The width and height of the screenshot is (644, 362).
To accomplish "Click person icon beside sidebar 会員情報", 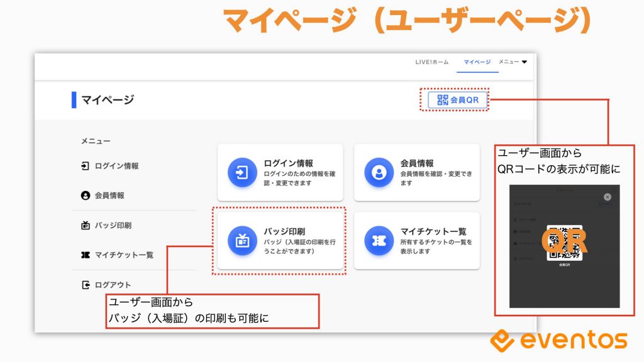I will pos(85,195).
